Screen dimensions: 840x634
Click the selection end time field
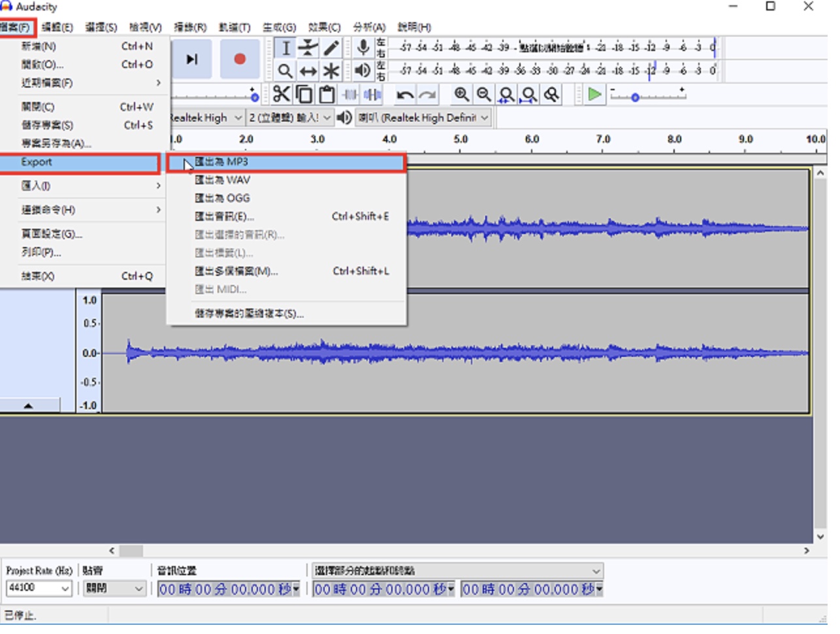point(532,590)
